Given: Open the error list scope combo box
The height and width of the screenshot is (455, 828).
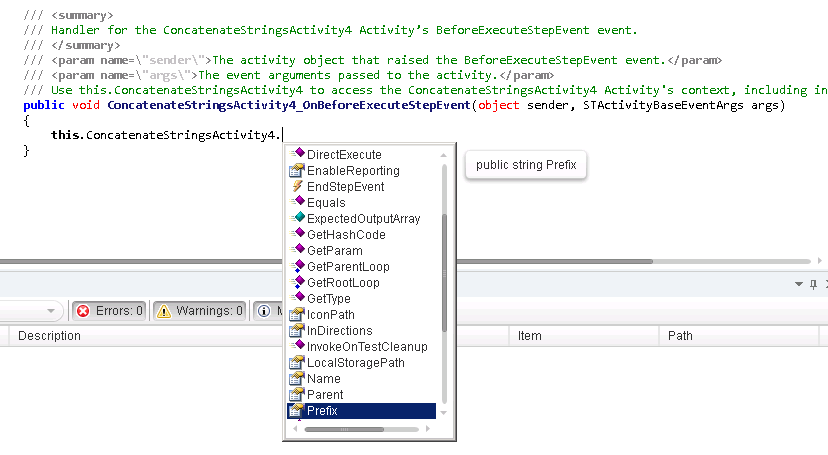Looking at the screenshot, I should pos(30,311).
